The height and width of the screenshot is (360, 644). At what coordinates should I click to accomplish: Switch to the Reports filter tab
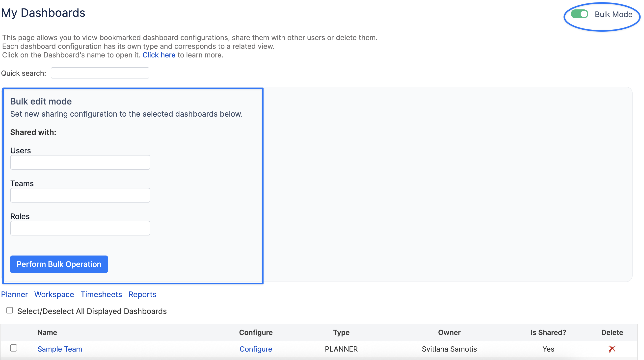142,294
